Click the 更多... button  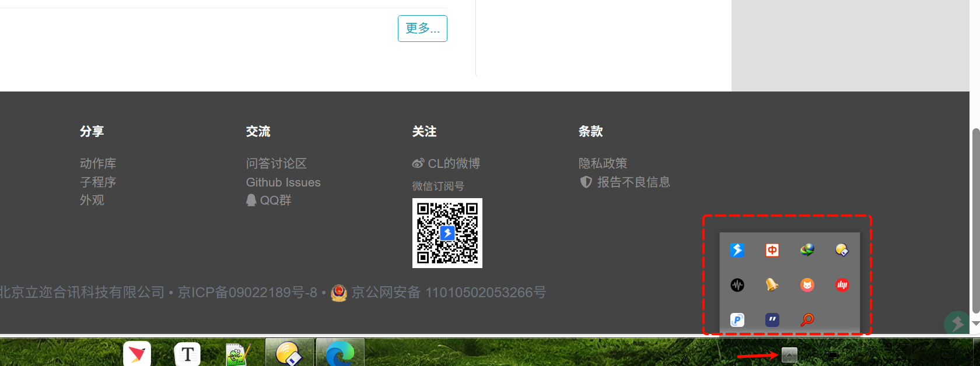[x=422, y=29]
